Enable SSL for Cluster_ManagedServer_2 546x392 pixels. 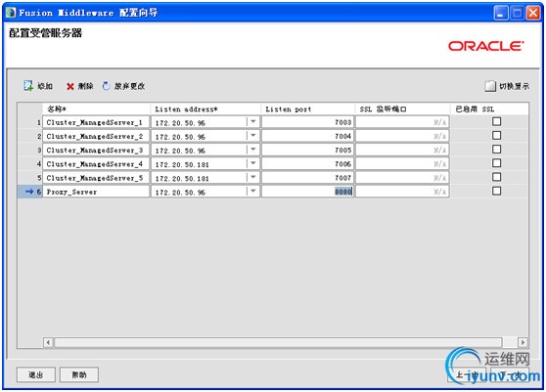tap(496, 135)
